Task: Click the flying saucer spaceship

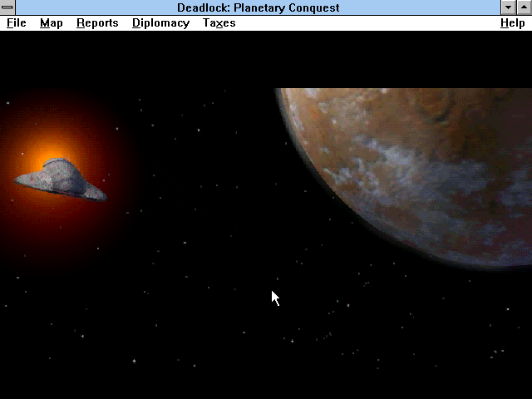Action: (61, 180)
